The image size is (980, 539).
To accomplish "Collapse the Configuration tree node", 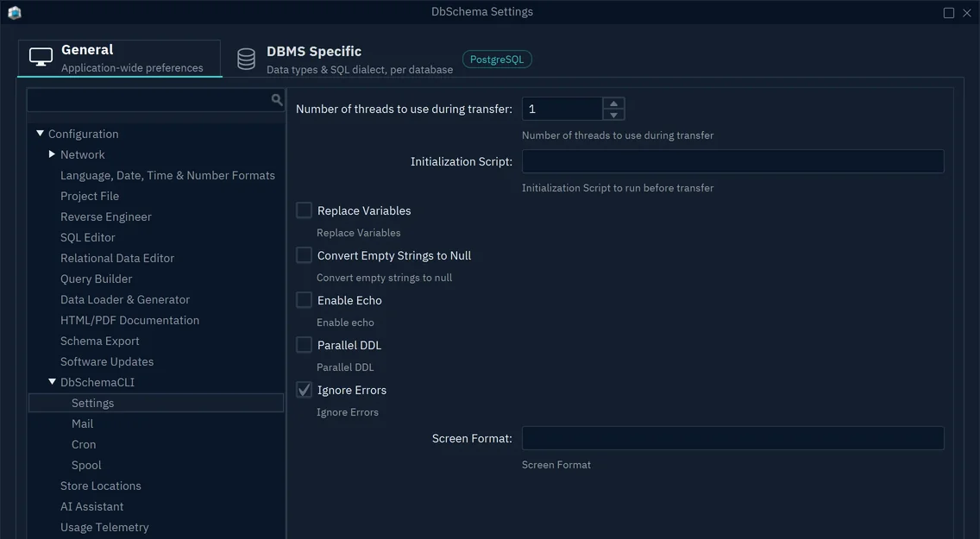I will coord(40,134).
